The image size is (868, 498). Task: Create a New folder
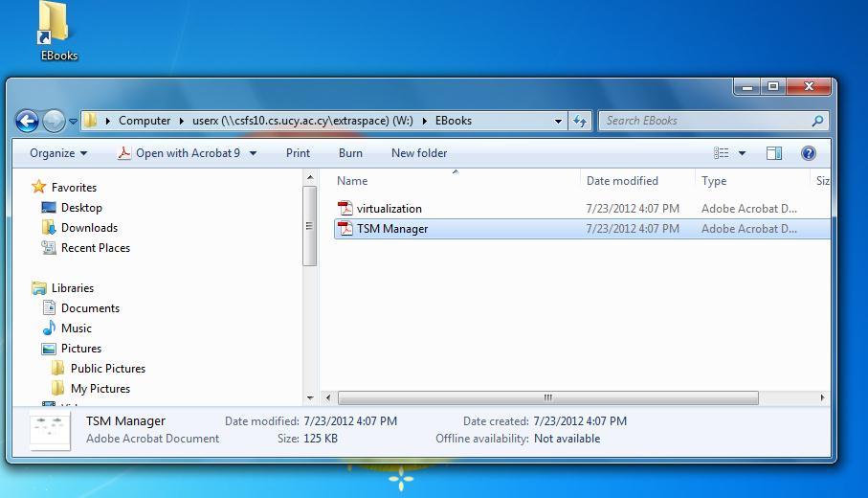[x=419, y=153]
